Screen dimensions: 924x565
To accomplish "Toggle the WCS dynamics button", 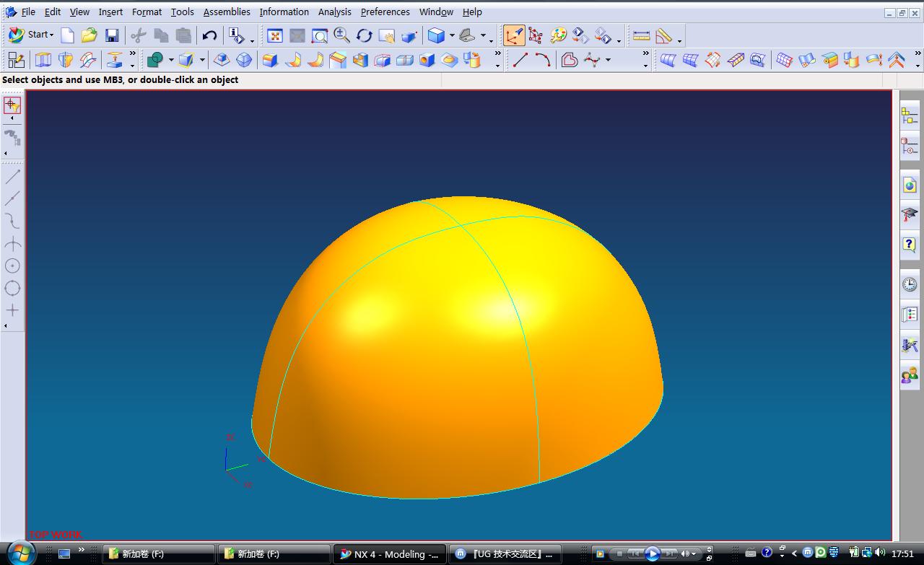I will (514, 35).
